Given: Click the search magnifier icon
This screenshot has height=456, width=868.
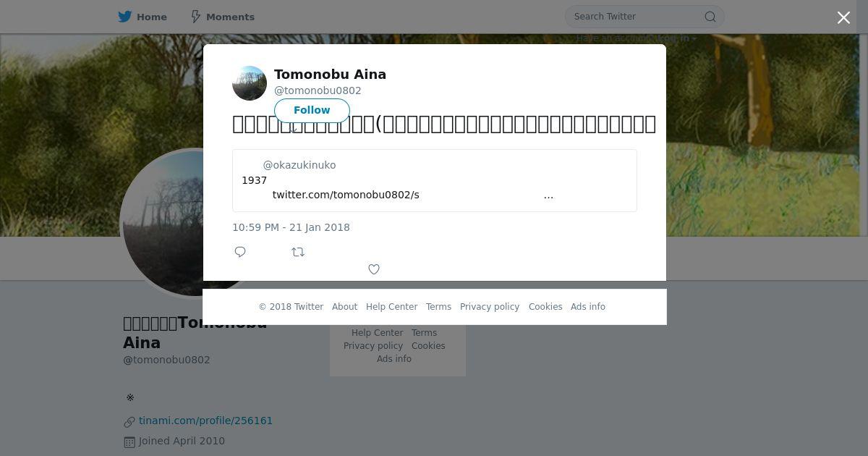Looking at the screenshot, I should [710, 17].
